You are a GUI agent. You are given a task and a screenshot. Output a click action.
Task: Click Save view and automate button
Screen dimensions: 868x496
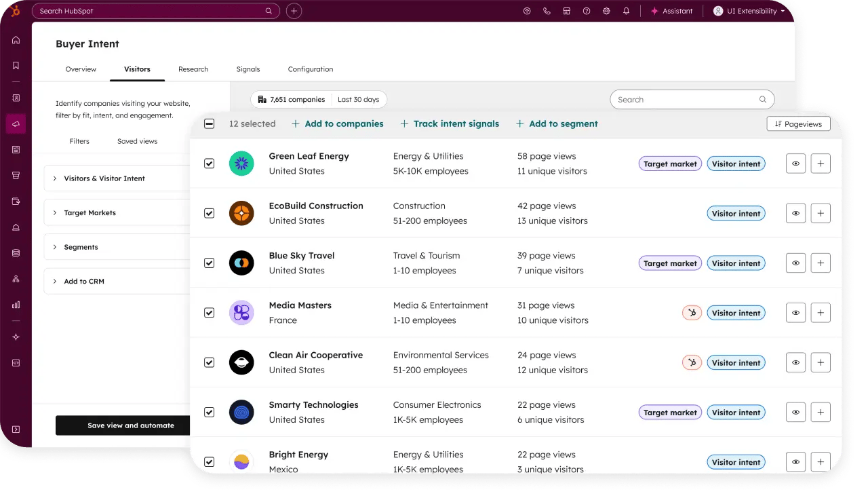coord(124,425)
